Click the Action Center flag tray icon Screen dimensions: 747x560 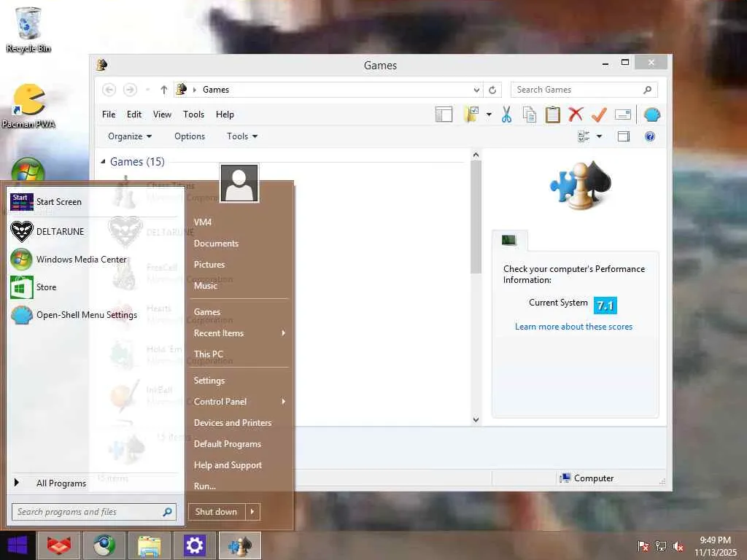(643, 546)
